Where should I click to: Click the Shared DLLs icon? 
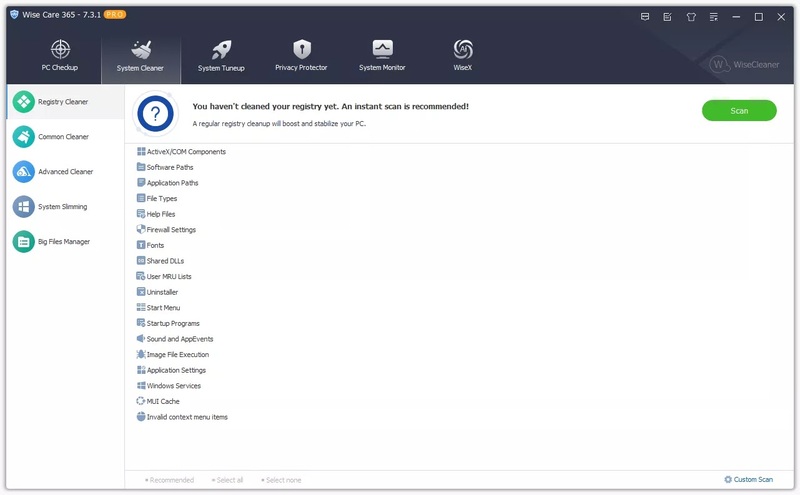pos(141,260)
